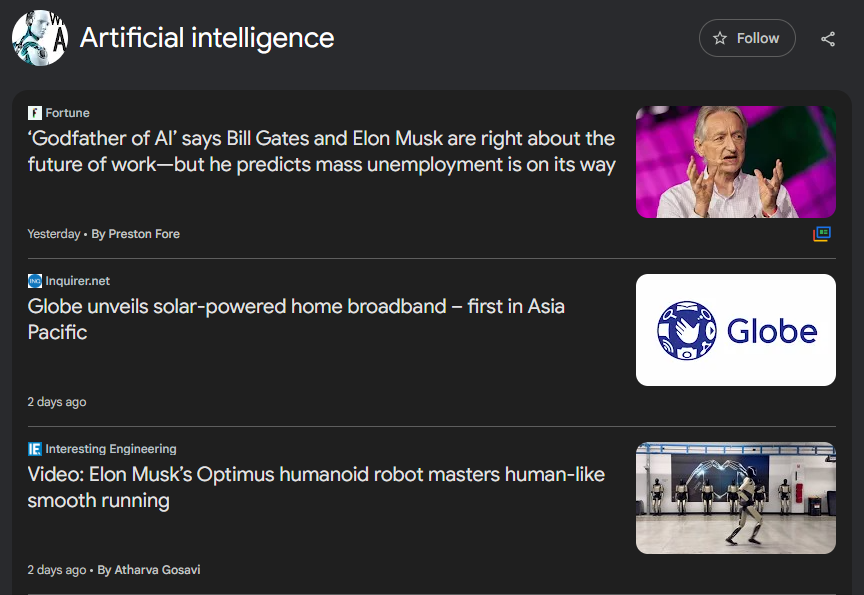Open the share icon for this topic

(828, 39)
